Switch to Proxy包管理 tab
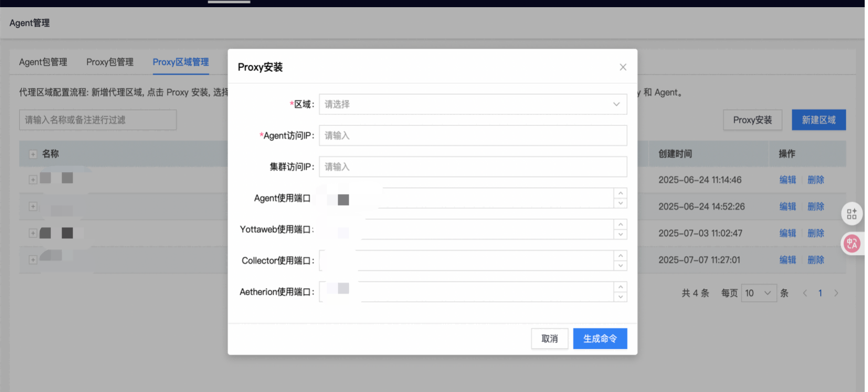 point(110,62)
